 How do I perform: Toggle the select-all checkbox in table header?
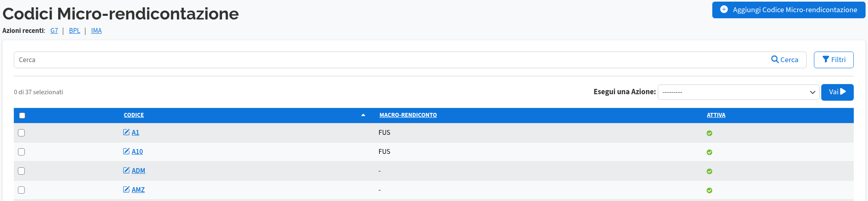click(22, 116)
